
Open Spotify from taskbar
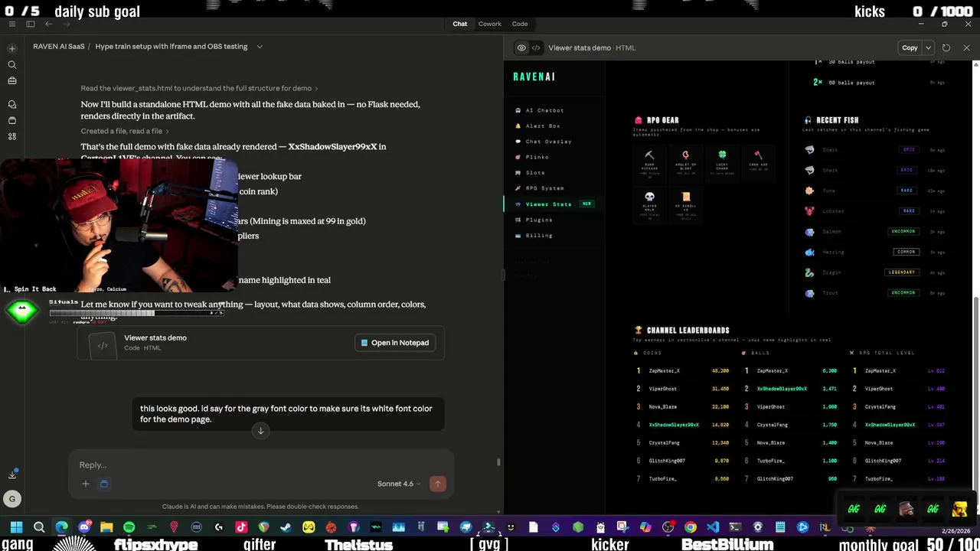click(x=129, y=527)
